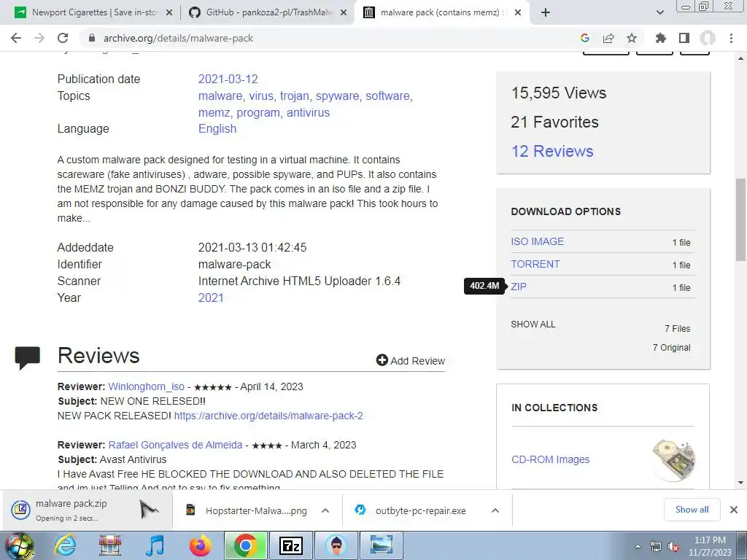Open the CD-ROM Images collection
This screenshot has height=560, width=747.
(x=550, y=459)
